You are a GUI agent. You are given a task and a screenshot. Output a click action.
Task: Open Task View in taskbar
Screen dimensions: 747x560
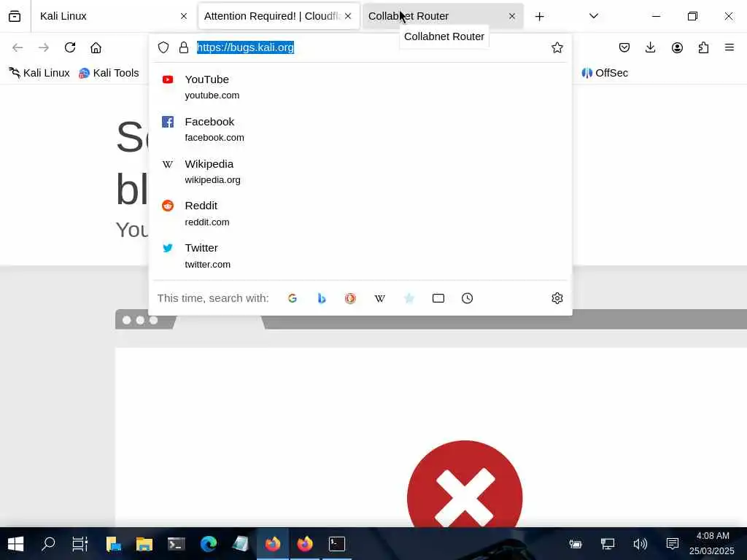coord(80,544)
